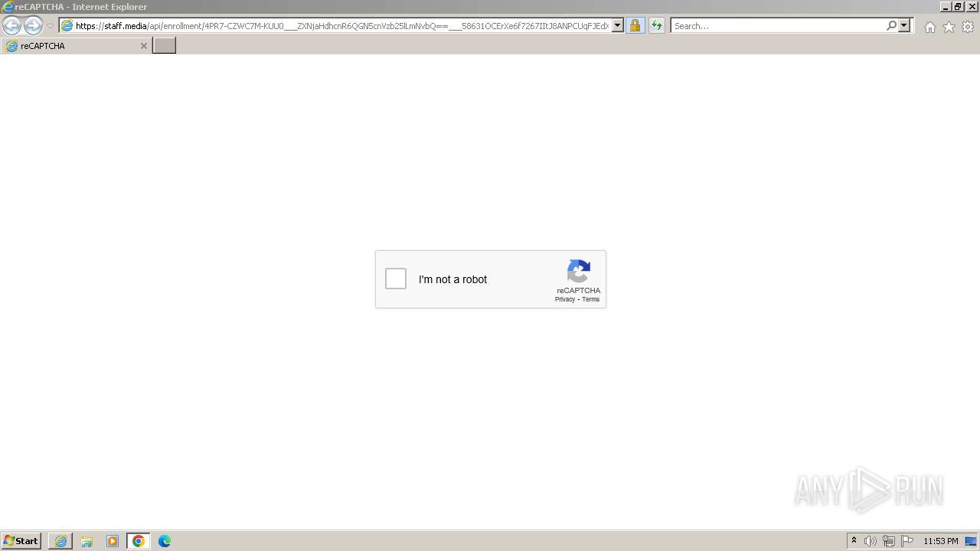Expand the address bar autocomplete dropdown
The height and width of the screenshot is (551, 980).
tap(617, 26)
